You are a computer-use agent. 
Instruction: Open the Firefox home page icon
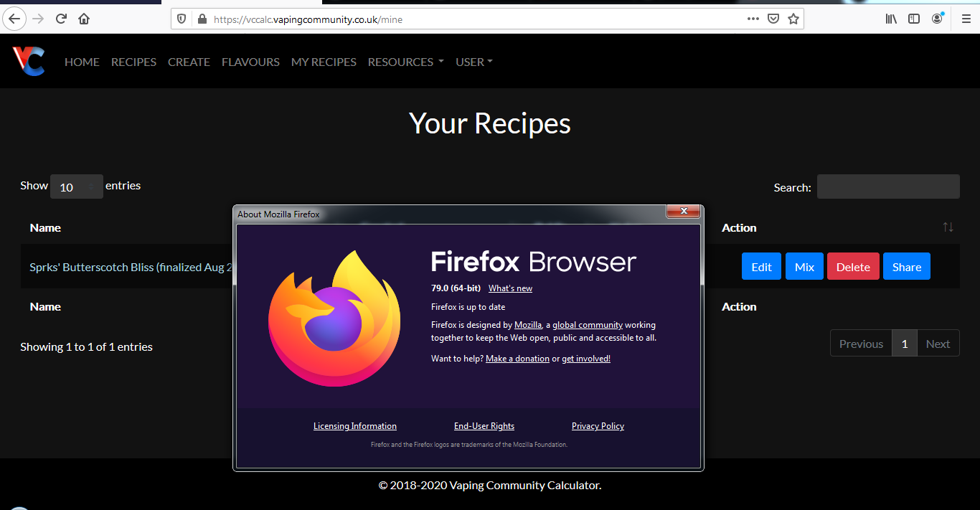pos(84,19)
